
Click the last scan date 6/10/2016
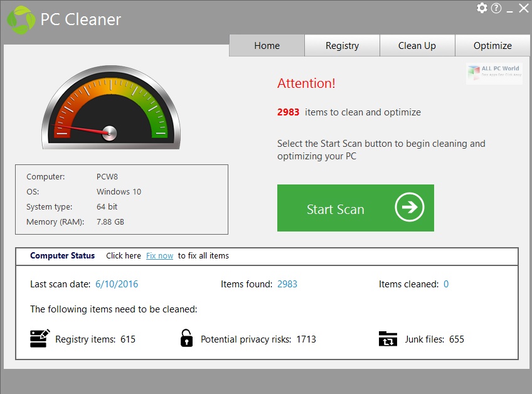point(117,284)
